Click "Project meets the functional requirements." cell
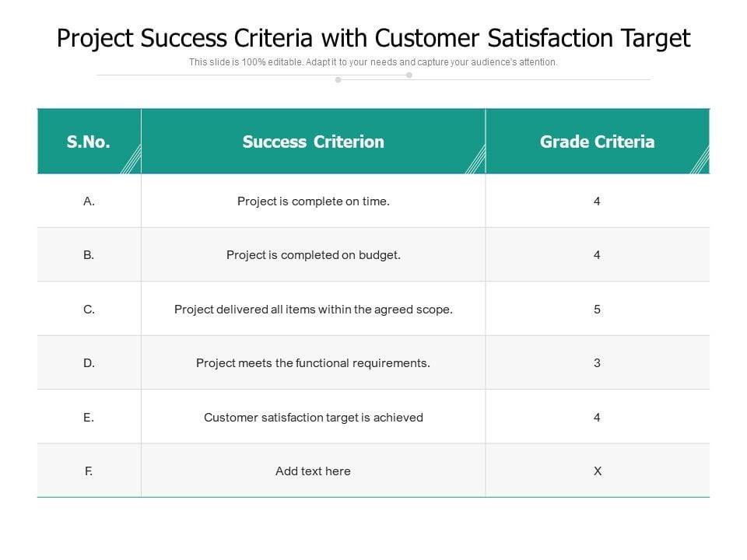 (x=313, y=363)
